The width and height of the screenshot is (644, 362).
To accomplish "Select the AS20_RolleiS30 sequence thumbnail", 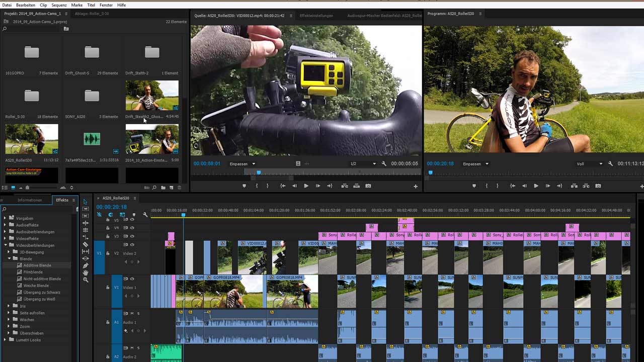I will [32, 139].
